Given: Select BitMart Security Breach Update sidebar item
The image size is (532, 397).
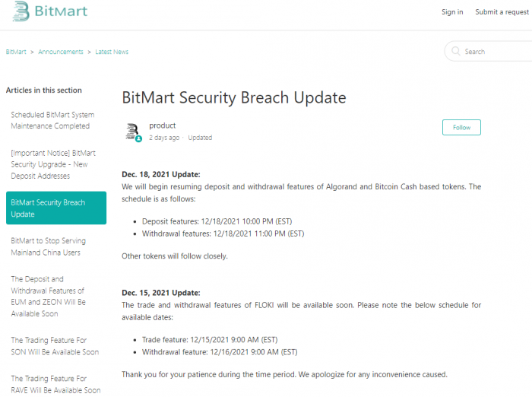Looking at the screenshot, I should tap(56, 208).
